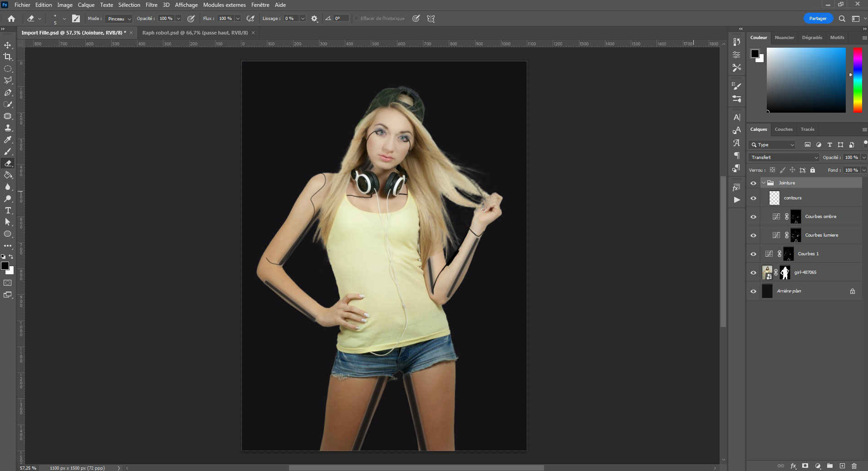Switch to Couches tab
The width and height of the screenshot is (868, 471).
[x=784, y=129]
